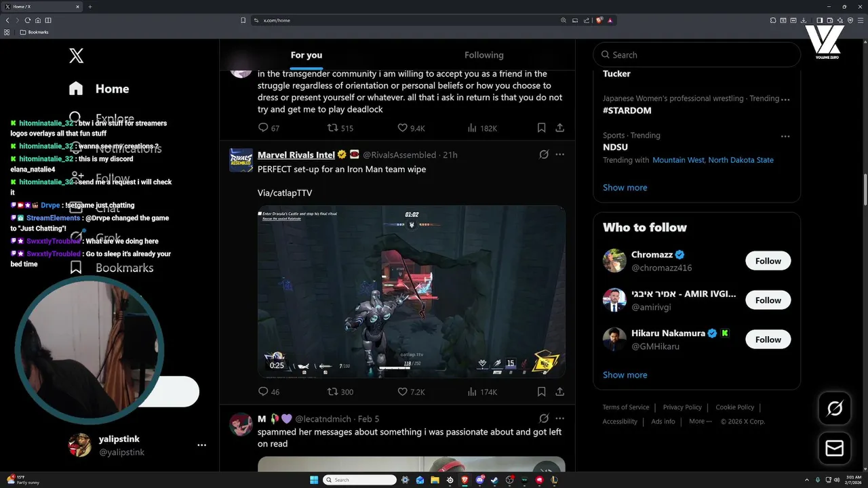Viewport: 868px width, 488px height.
Task: Open the Terms of Service link
Action: 626,407
